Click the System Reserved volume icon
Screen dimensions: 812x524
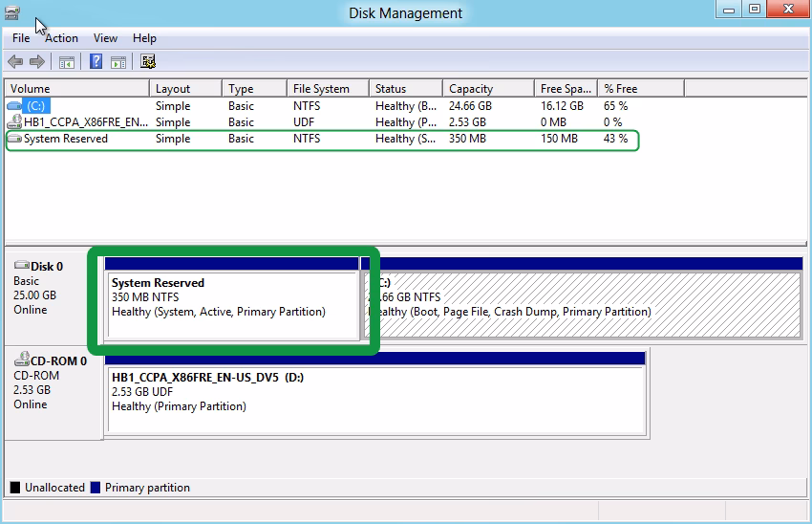click(14, 139)
